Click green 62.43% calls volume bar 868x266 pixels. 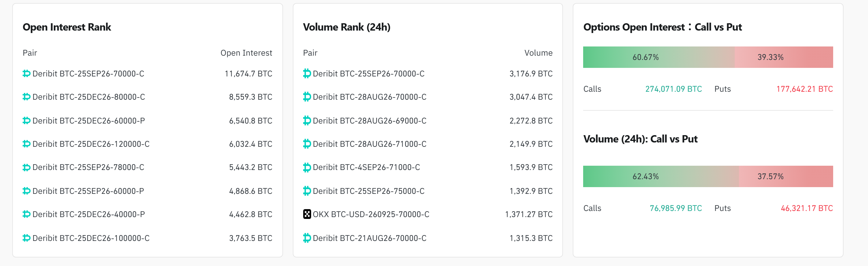click(661, 176)
